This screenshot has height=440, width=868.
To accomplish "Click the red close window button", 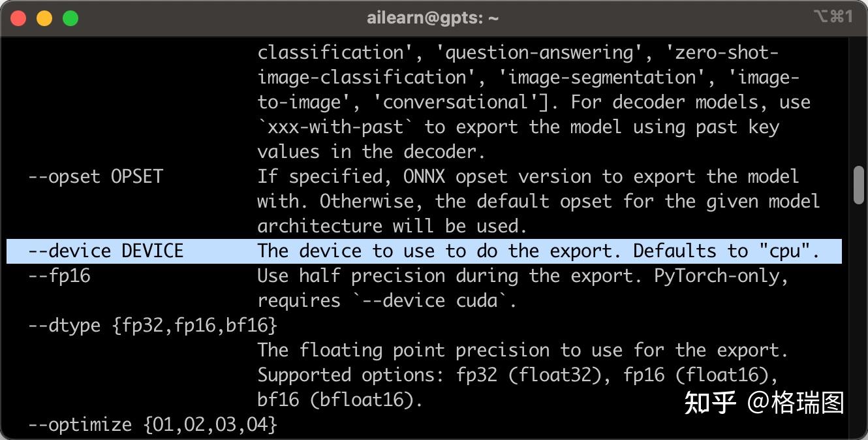I will coord(18,18).
